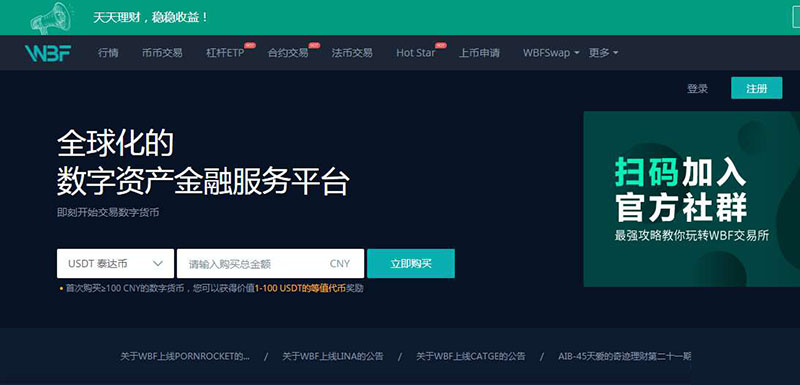This screenshot has width=800, height=385.
Task: Open the 行情 market page
Action: [x=108, y=53]
